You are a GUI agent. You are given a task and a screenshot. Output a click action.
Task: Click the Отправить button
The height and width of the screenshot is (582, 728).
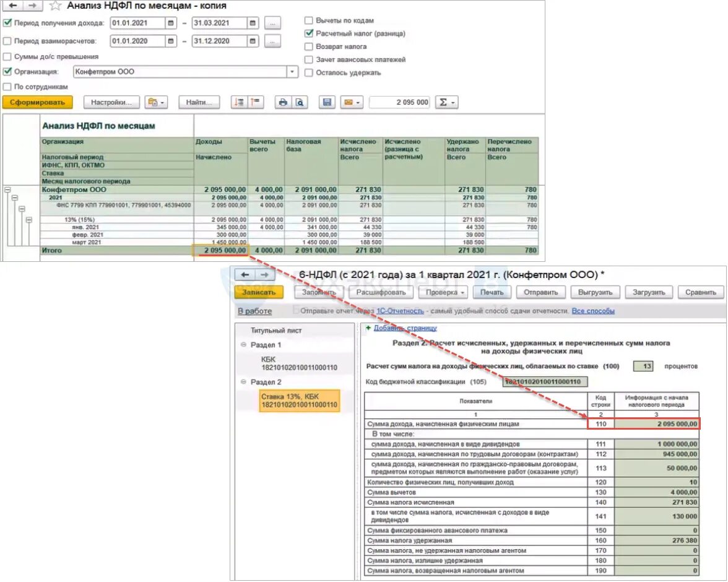tap(541, 292)
